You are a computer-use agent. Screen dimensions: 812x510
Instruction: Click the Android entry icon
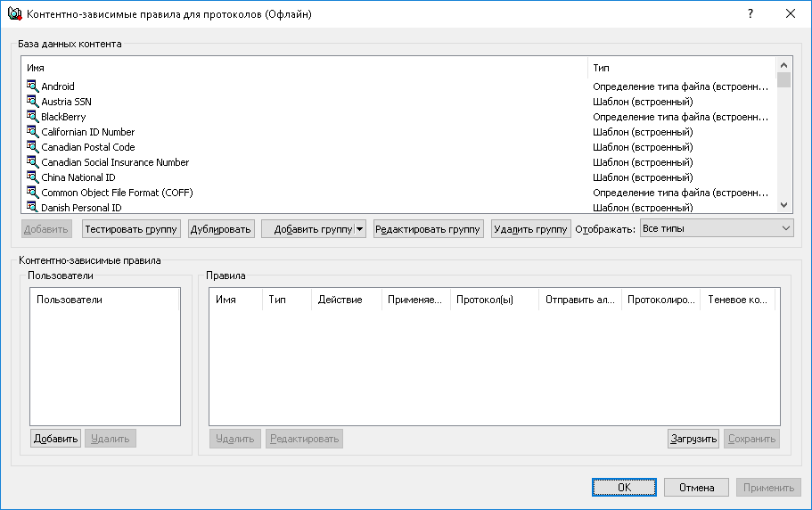[x=33, y=86]
